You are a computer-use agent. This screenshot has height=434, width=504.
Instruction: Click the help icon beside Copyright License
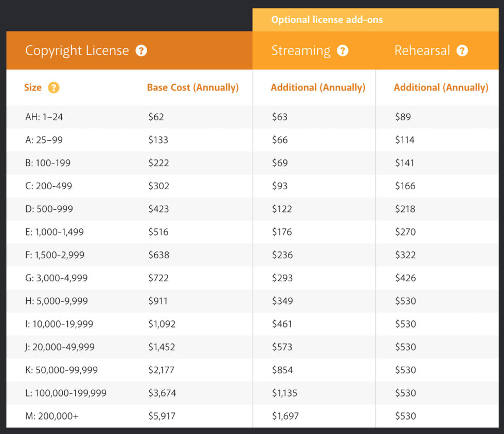pos(141,51)
